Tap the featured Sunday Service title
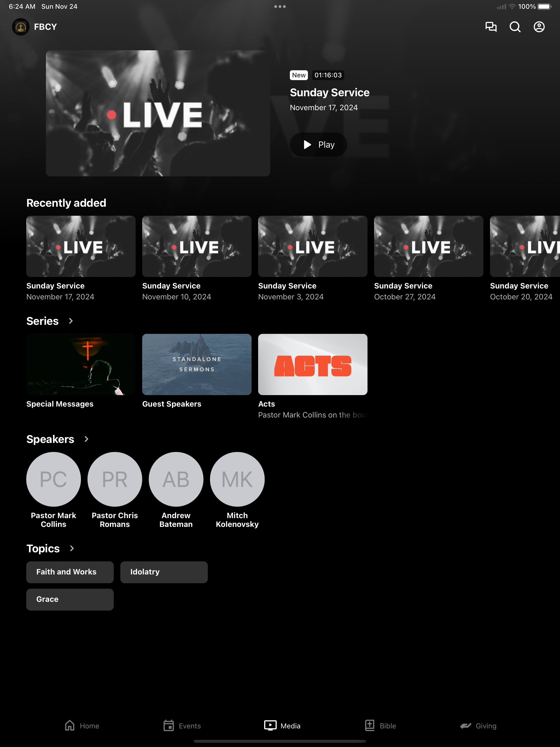 330,92
